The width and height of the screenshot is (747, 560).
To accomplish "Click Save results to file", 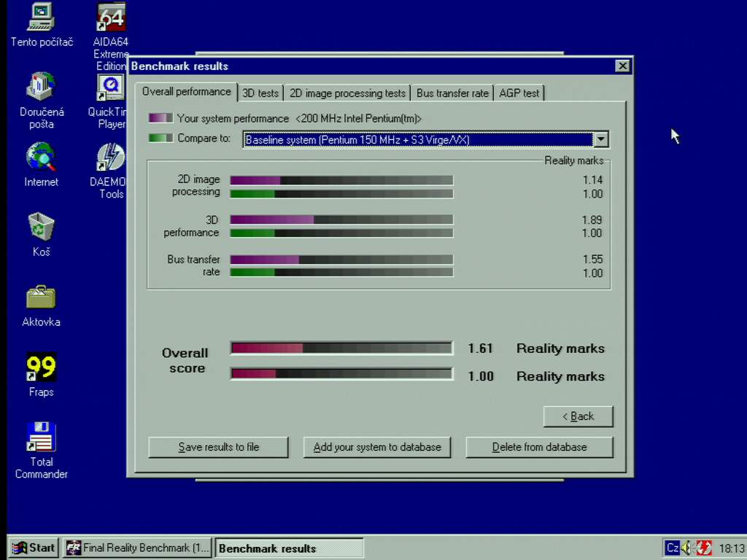I will [218, 447].
